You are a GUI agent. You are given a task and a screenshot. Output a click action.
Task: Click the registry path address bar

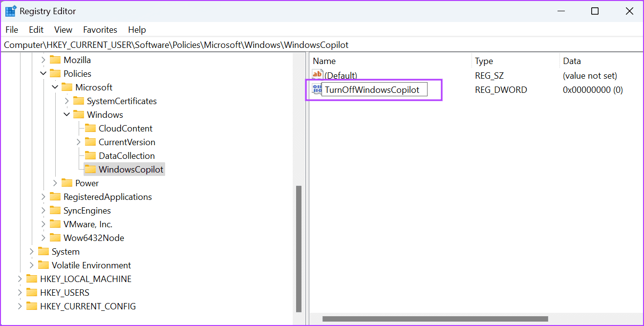point(322,45)
